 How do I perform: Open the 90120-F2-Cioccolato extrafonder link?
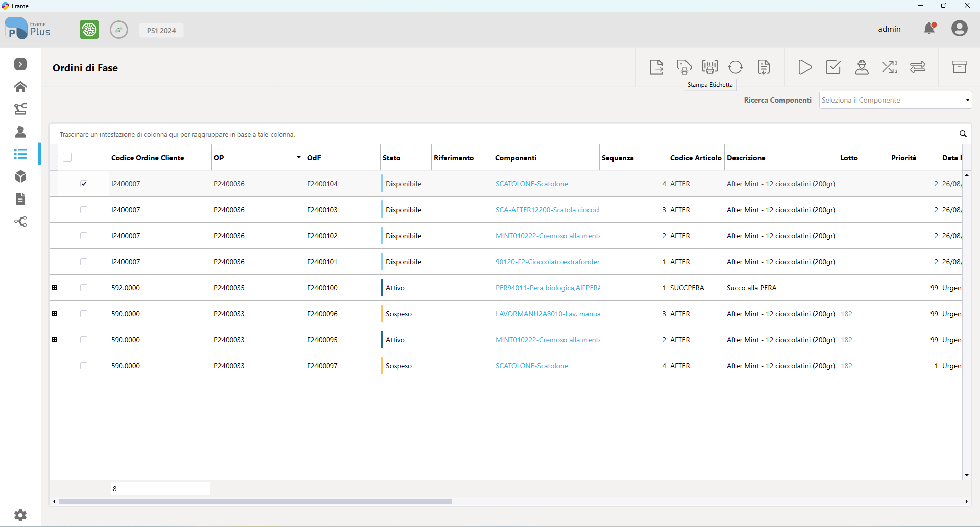tap(547, 262)
